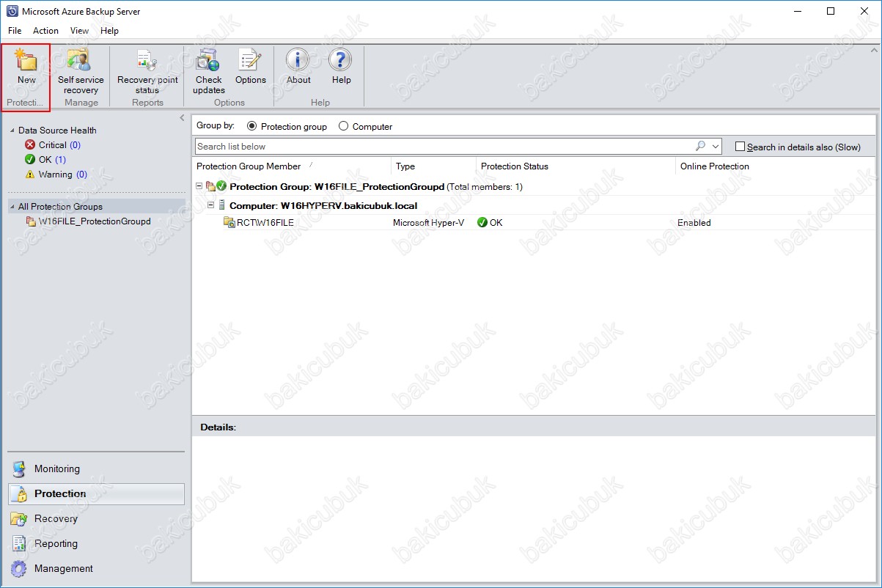Collapse the Protection Group W16FILE_ProtectionGroupd row
This screenshot has height=588, width=882.
[x=199, y=186]
